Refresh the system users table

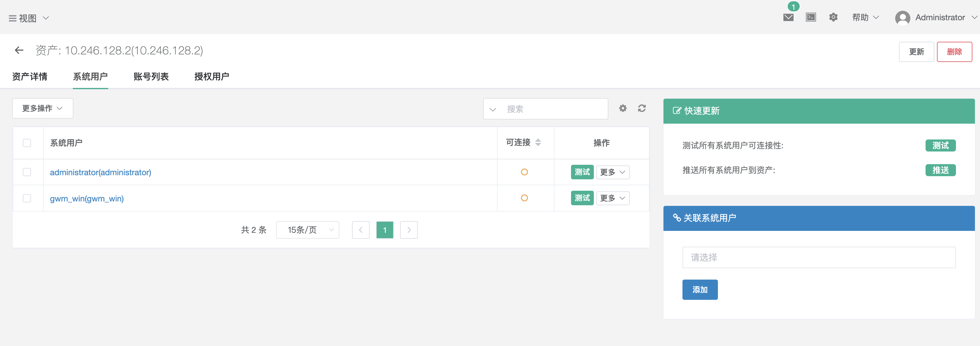[642, 108]
